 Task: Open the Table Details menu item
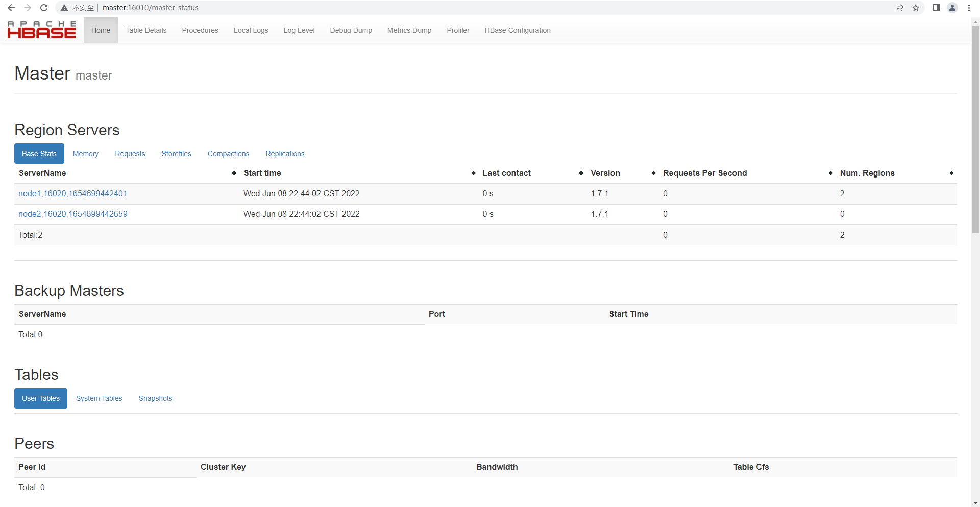146,30
